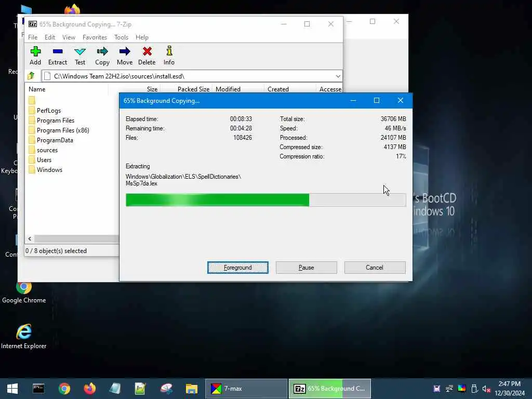Open the Google Chrome desktop shortcut
Viewport: 532px width, 399px height.
point(24,292)
